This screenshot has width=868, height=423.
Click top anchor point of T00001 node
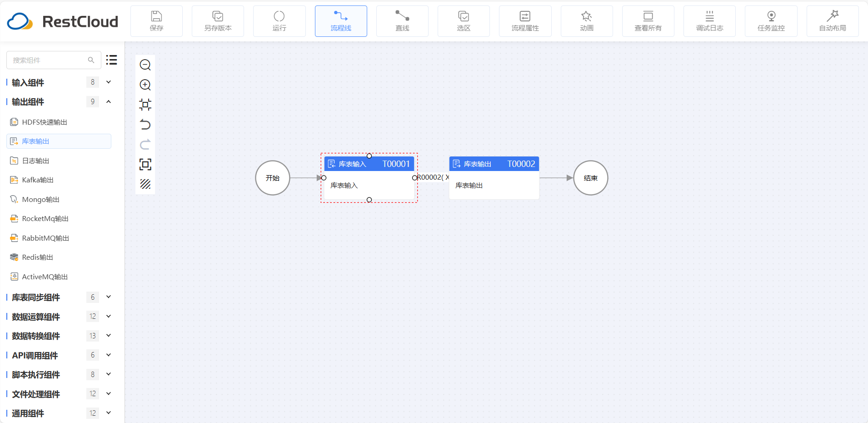click(x=369, y=156)
